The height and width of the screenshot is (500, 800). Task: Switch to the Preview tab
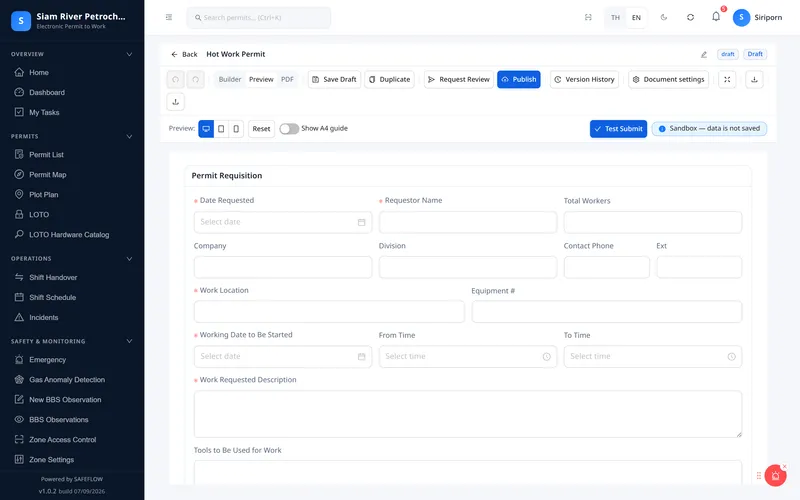261,80
